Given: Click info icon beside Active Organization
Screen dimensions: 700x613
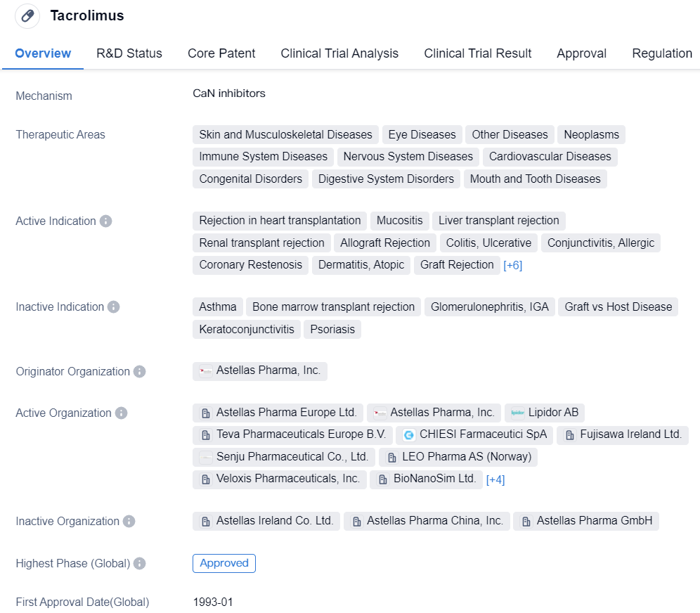Looking at the screenshot, I should [122, 413].
